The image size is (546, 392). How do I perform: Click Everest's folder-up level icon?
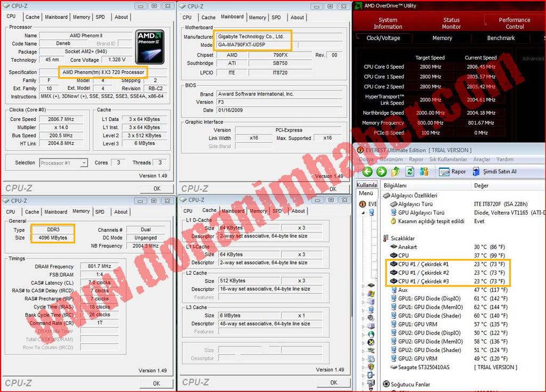coord(396,171)
